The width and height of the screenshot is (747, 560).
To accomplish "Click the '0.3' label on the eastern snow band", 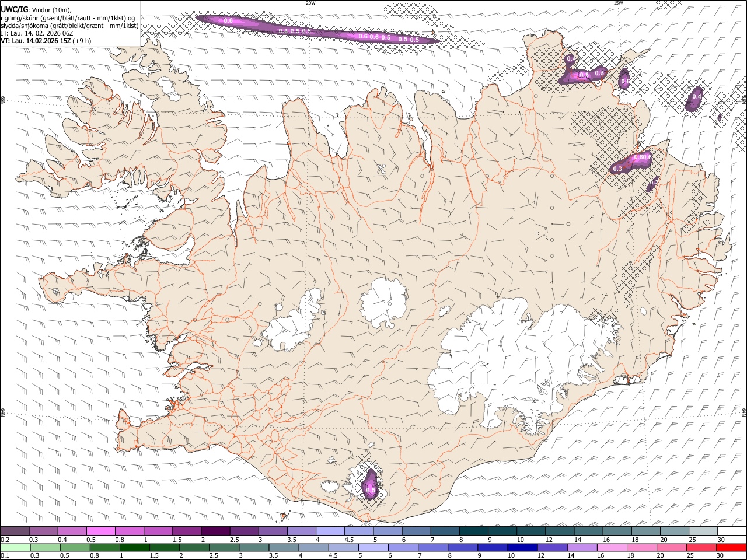I will coord(618,169).
